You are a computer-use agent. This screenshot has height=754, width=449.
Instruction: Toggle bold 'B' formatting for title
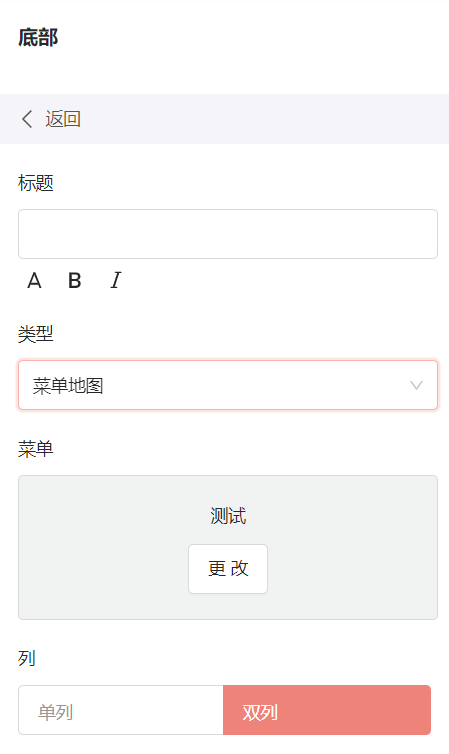tap(75, 280)
